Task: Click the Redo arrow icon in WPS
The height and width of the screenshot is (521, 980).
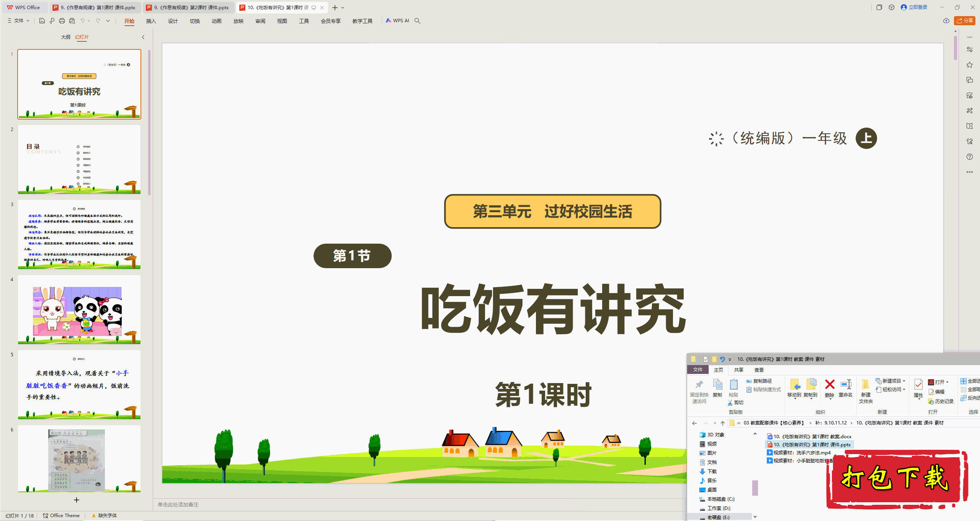Action: click(98, 21)
